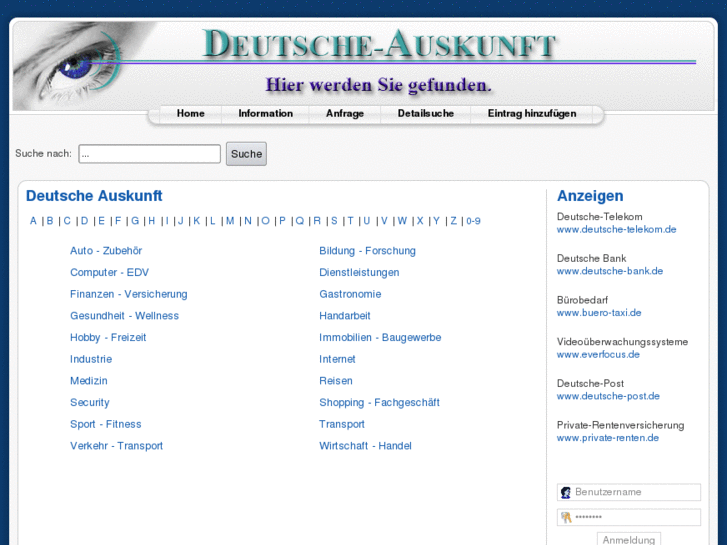This screenshot has height=545, width=727.
Task: Filter by letter Z
Action: pyautogui.click(x=453, y=221)
